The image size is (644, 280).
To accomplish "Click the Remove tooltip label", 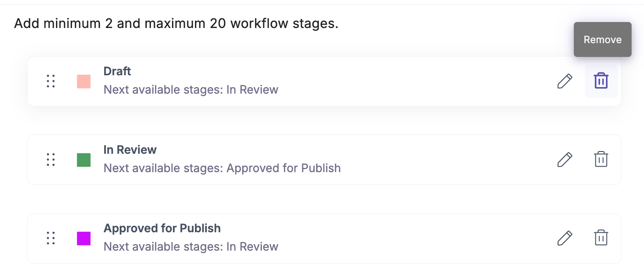I will [x=602, y=39].
